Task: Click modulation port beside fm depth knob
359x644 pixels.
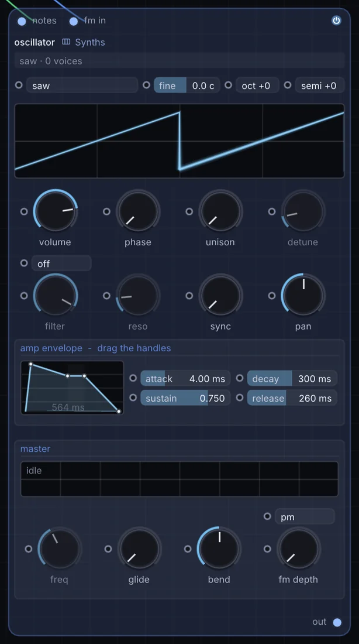Action: pos(268,549)
